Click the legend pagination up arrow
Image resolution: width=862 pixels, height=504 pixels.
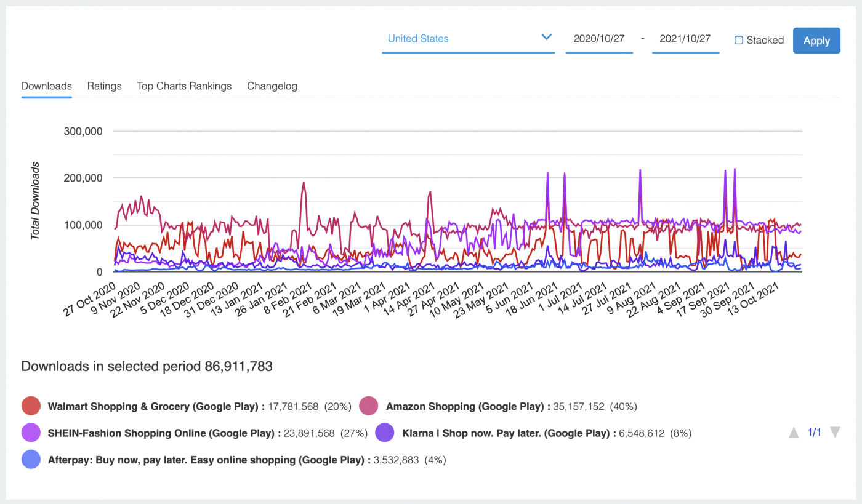[x=794, y=433]
